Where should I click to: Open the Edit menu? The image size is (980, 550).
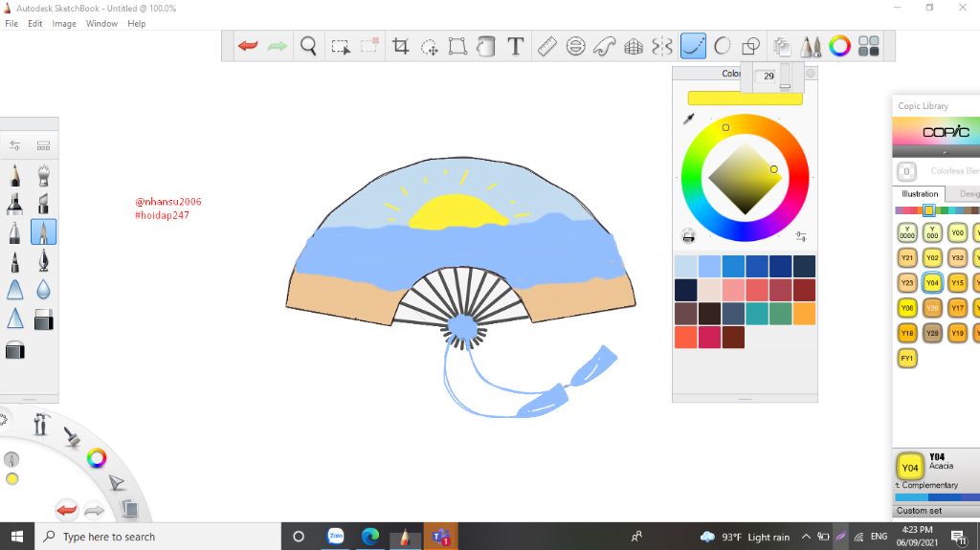coord(35,24)
